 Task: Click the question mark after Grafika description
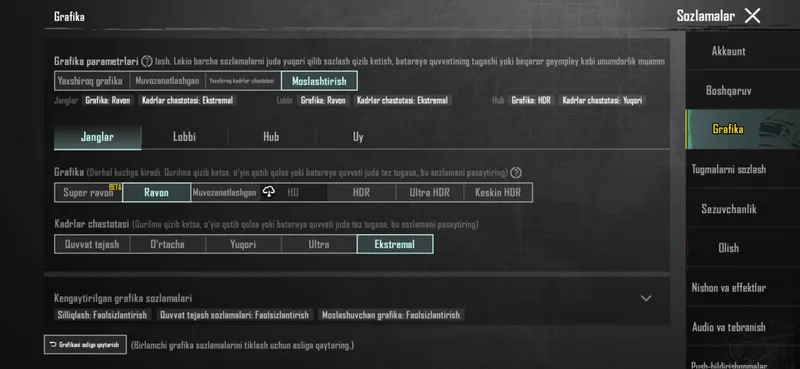516,173
